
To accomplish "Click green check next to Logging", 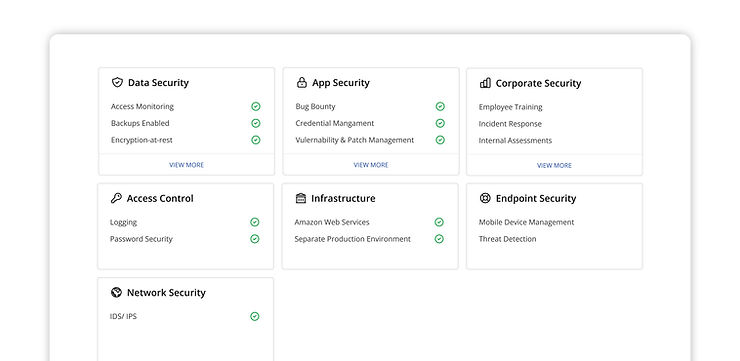I will tap(254, 222).
